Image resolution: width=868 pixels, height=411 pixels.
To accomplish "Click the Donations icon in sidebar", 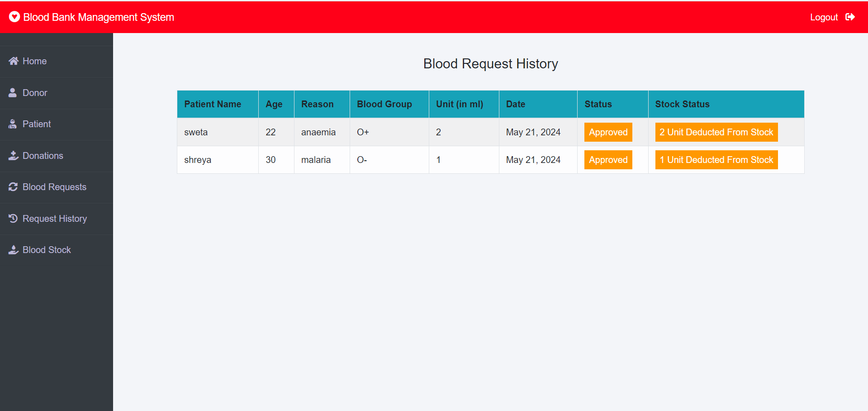I will pyautogui.click(x=13, y=155).
